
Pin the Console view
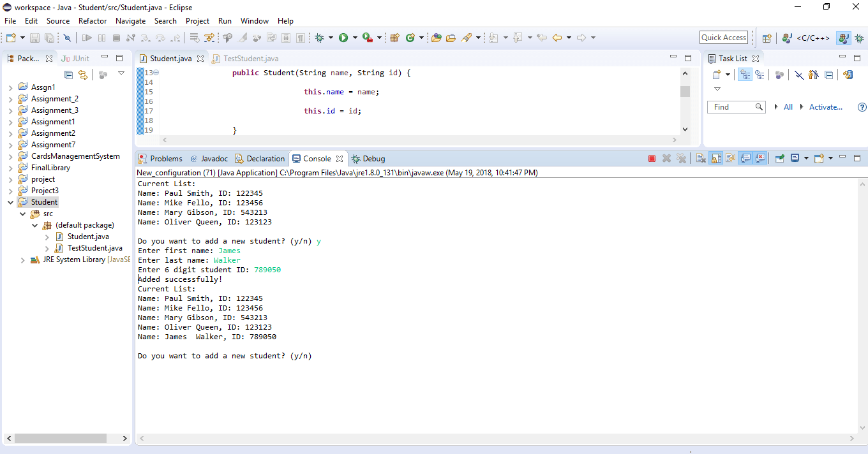779,159
